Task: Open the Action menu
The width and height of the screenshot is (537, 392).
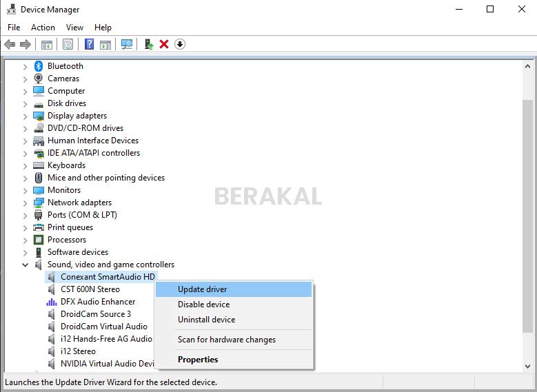Action: pos(43,28)
